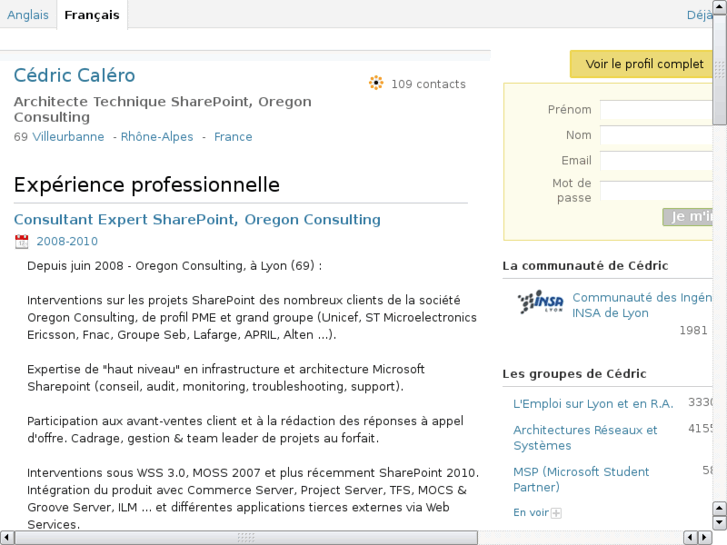
Task: Select the Français language tab
Action: coord(91,15)
